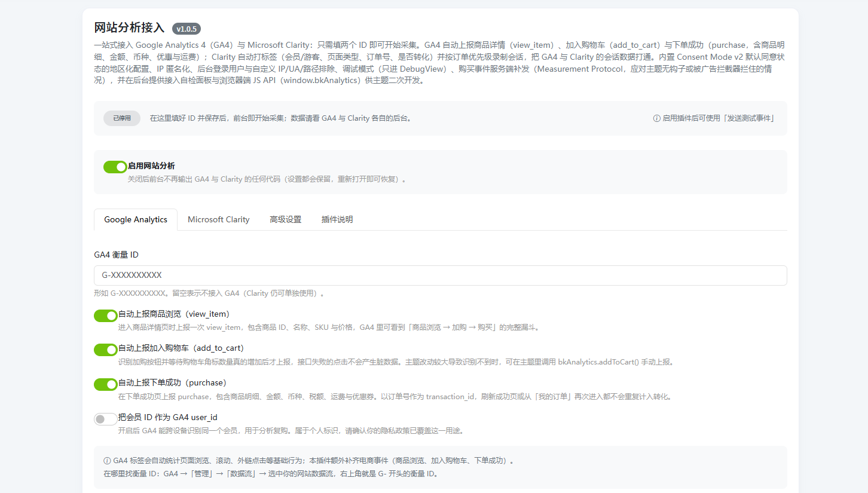Click the 启用网站分析 label text
Image resolution: width=868 pixels, height=493 pixels.
point(151,166)
